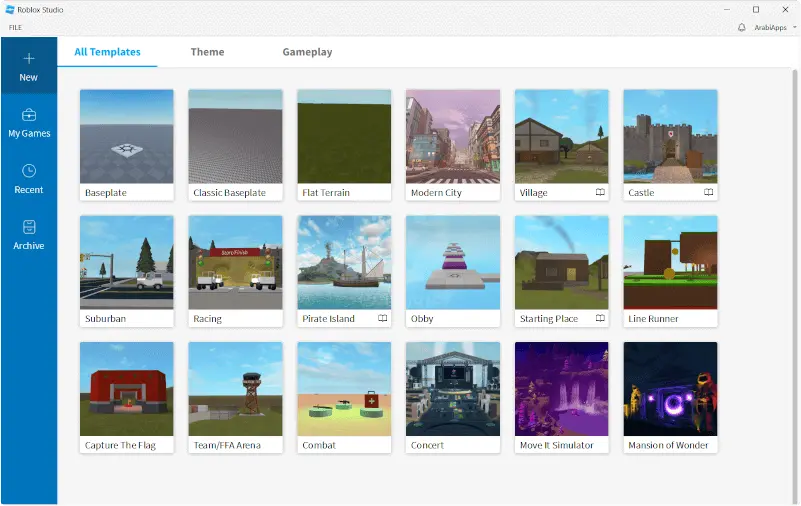Select the Mansion of Wonder template
The image size is (801, 506).
(669, 389)
